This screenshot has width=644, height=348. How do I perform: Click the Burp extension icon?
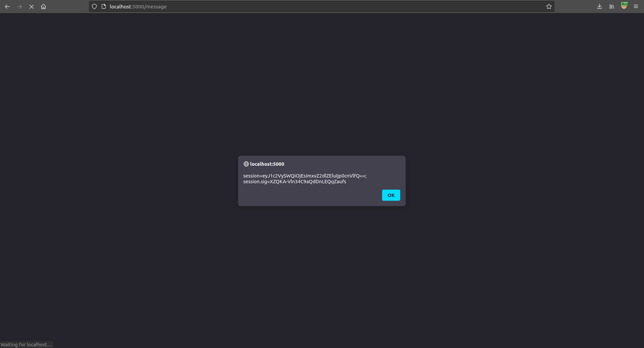pyautogui.click(x=624, y=6)
